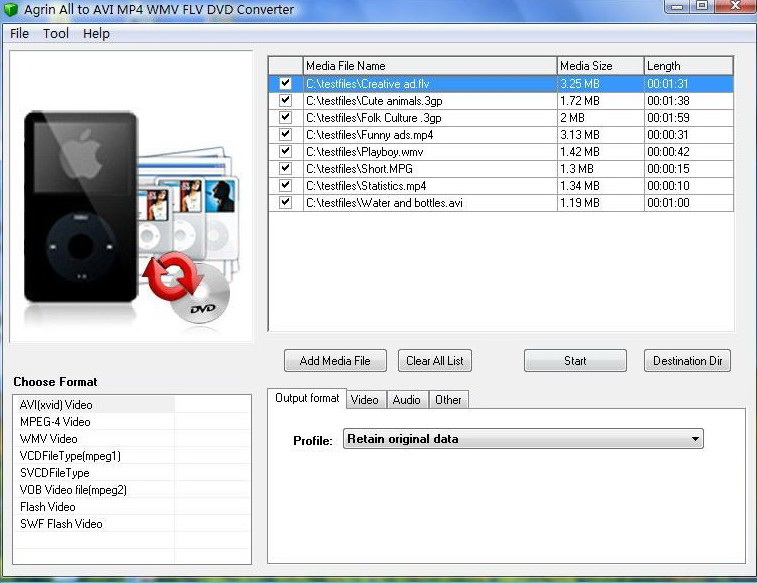757x583 pixels.
Task: Select the Water and bottles.avi row
Action: click(501, 203)
